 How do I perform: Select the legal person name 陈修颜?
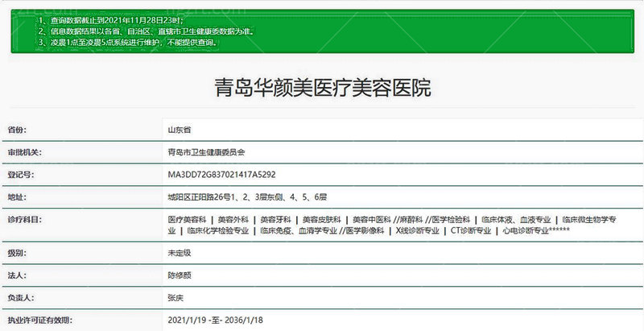tap(180, 275)
